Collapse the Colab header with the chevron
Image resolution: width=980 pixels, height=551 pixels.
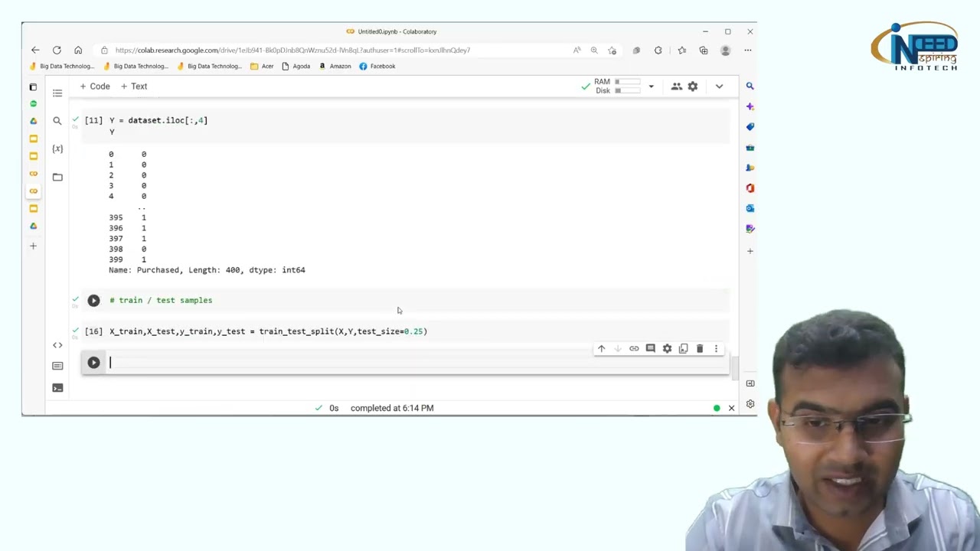click(x=719, y=86)
